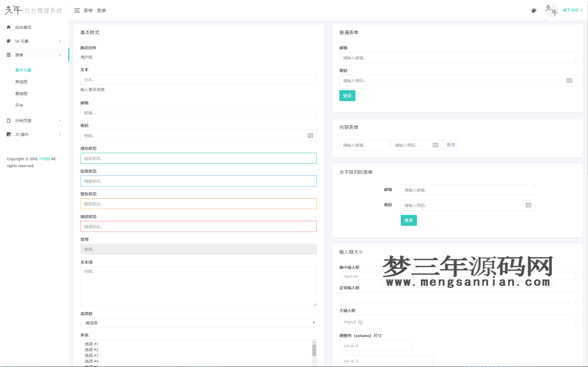Image resolution: width=588 pixels, height=367 pixels.
Task: Open the 请选择 selection dropdown
Action: tap(198, 322)
